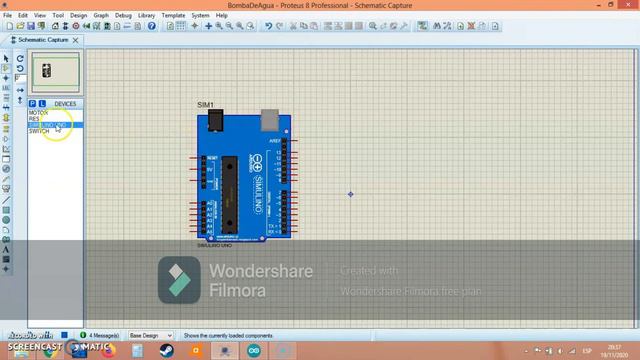Select the 2D box drawing tool
Viewport: 640px width, 360px height.
click(x=6, y=210)
